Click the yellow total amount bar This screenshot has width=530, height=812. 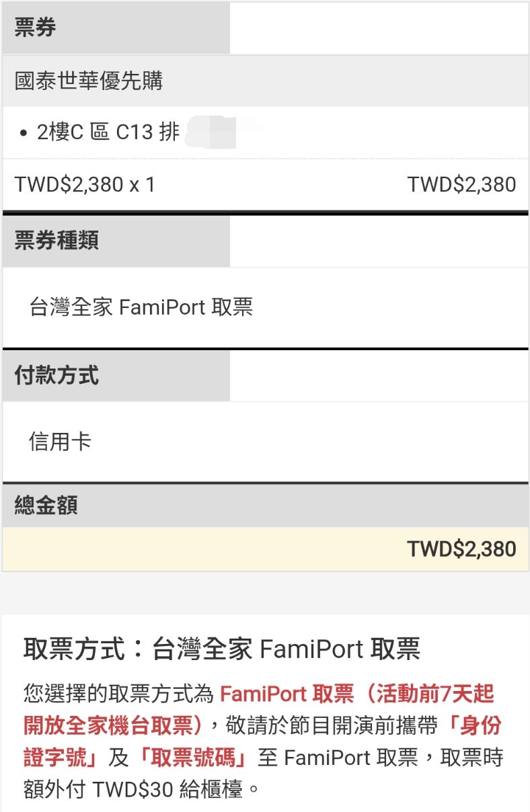265,549
